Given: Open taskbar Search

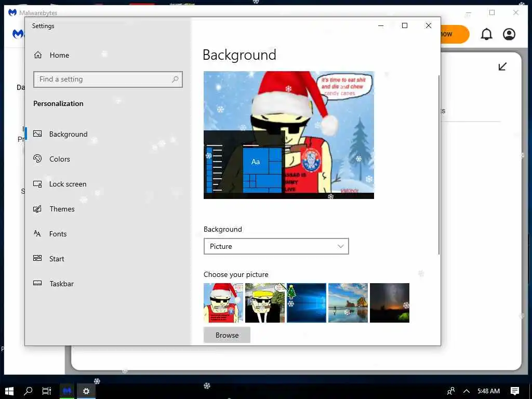Looking at the screenshot, I should [x=28, y=391].
